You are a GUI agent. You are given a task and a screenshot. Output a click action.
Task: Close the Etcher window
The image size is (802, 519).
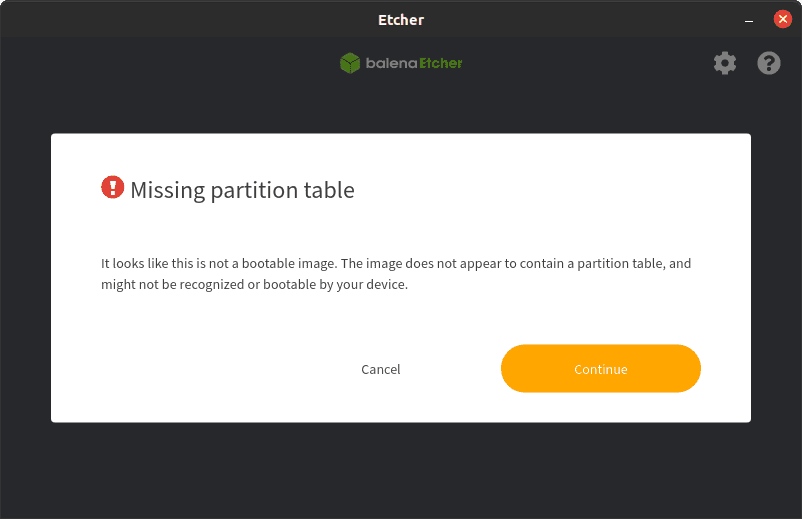coord(782,19)
